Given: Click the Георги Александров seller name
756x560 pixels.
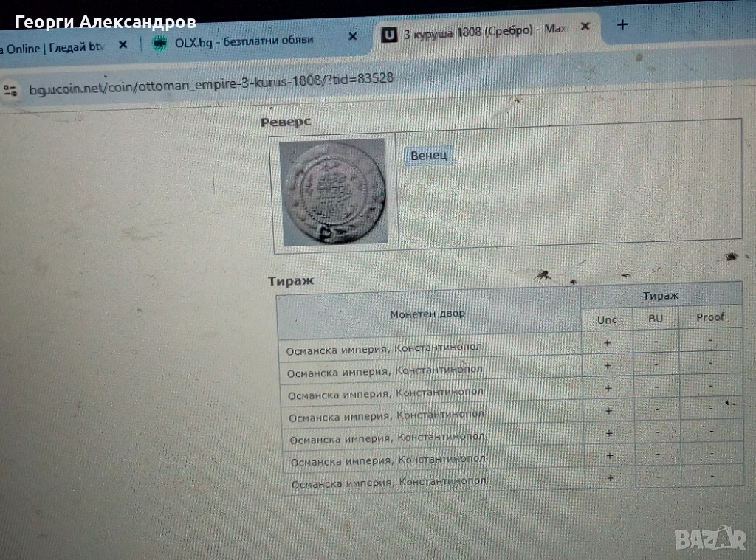Looking at the screenshot, I should click(106, 22).
